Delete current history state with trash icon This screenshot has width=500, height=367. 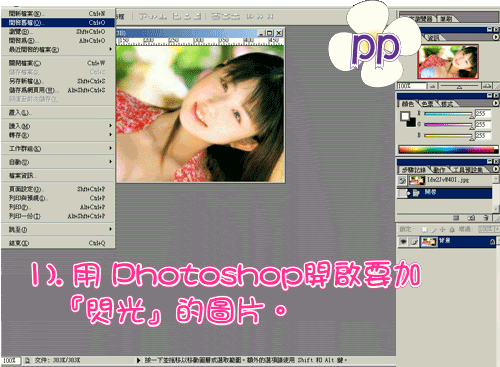coord(486,218)
